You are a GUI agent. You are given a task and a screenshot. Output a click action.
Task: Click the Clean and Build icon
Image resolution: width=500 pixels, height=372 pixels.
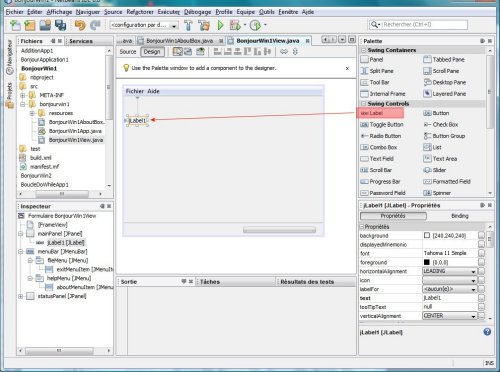(x=204, y=25)
